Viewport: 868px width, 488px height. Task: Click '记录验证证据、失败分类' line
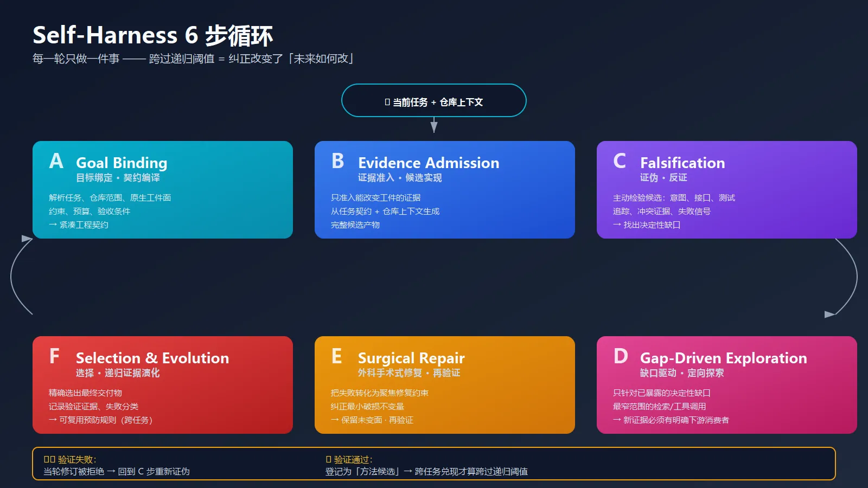(93, 407)
